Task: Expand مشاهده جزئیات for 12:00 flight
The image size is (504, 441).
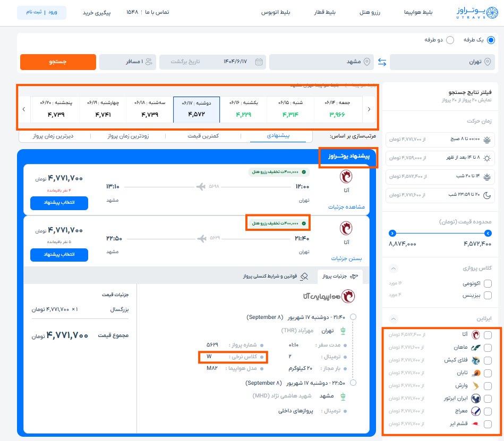Action: pyautogui.click(x=346, y=207)
